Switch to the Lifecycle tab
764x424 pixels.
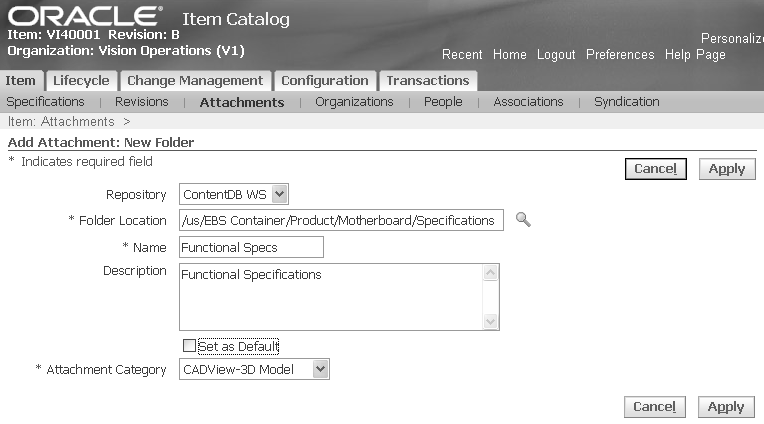(81, 81)
